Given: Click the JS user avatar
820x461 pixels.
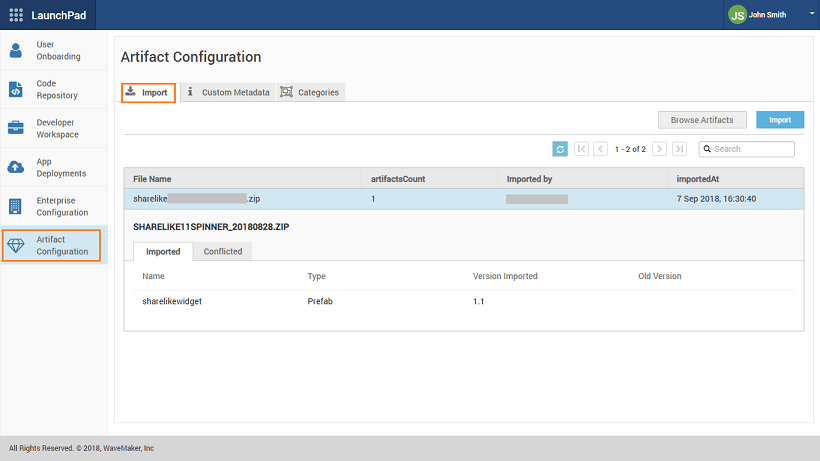Looking at the screenshot, I should click(x=737, y=15).
